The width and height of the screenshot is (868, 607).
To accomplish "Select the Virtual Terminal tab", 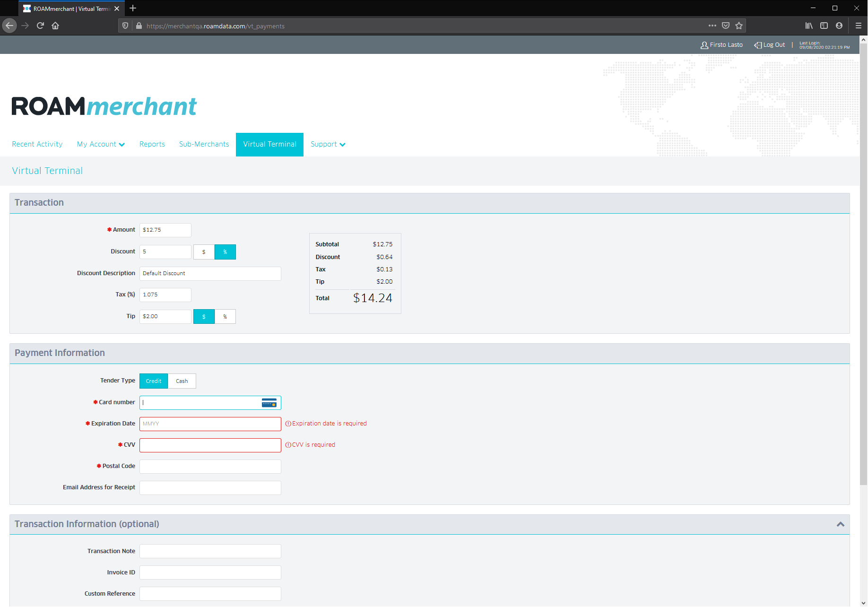I will (269, 144).
